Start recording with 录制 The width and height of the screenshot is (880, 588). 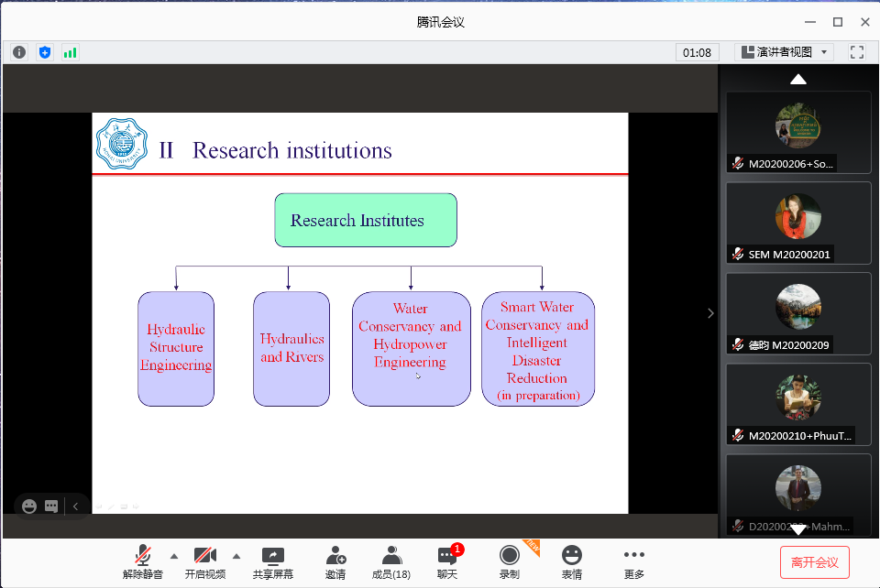click(510, 561)
